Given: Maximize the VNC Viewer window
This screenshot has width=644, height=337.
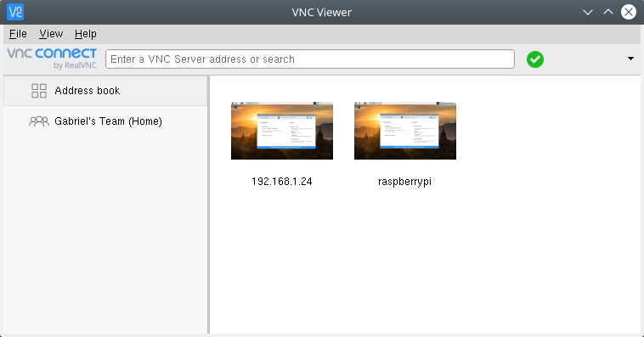Looking at the screenshot, I should pos(608,12).
